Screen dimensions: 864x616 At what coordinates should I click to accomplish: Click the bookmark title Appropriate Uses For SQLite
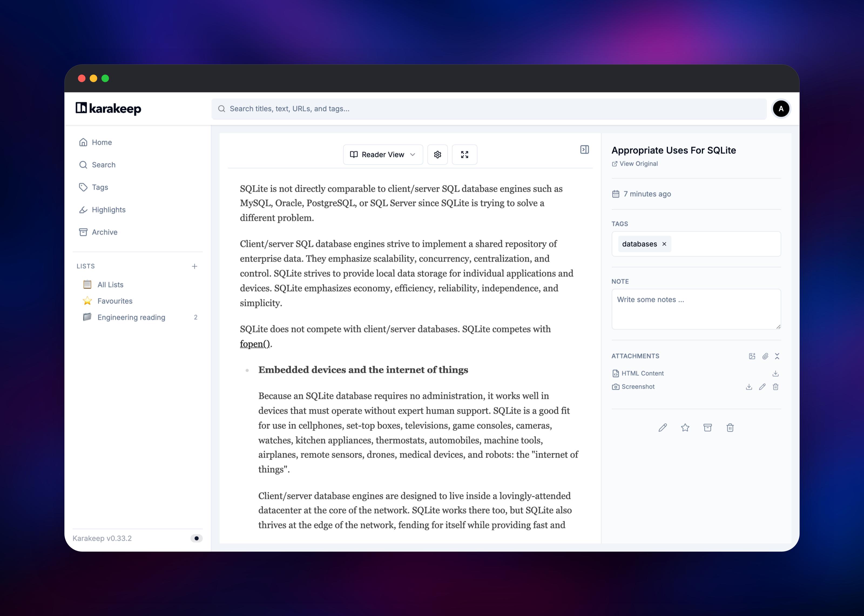pyautogui.click(x=674, y=150)
